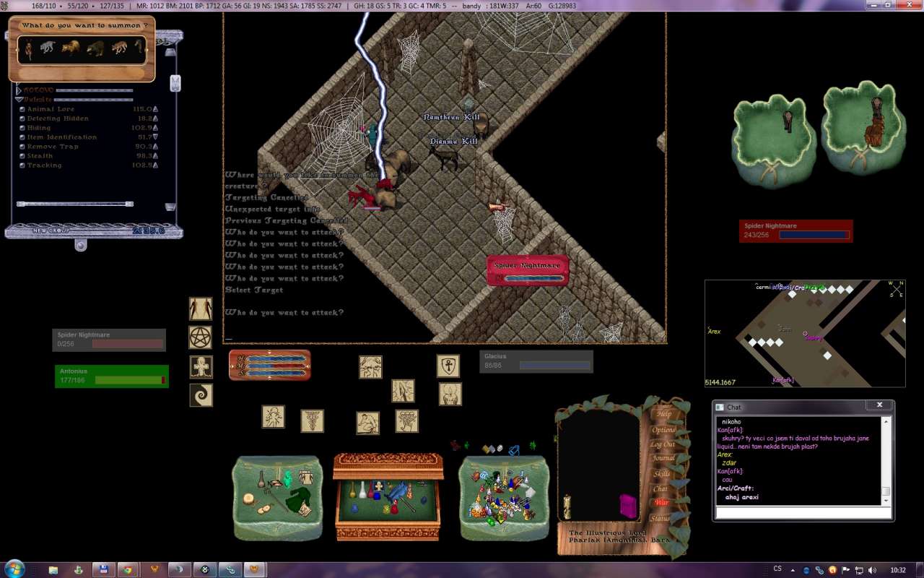Toggle War mode on paperdoll

click(661, 503)
